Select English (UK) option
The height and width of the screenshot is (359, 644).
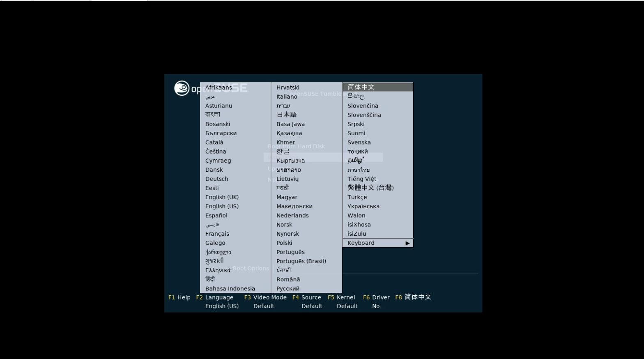coord(222,197)
